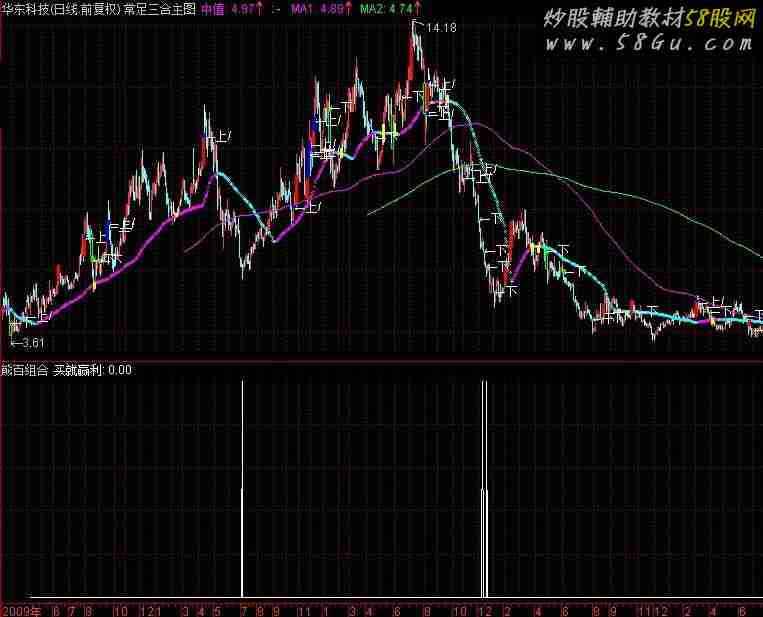Click the lowest candle above the 3.61 label
This screenshot has width=763, height=617.
point(11,325)
